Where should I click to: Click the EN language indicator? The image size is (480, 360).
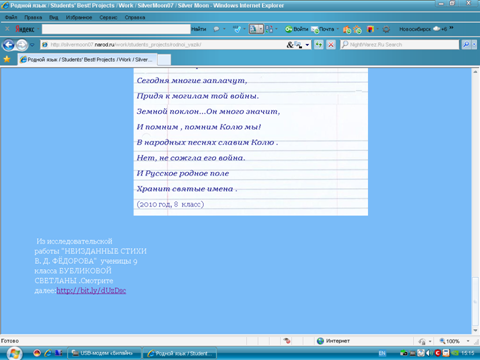382,353
